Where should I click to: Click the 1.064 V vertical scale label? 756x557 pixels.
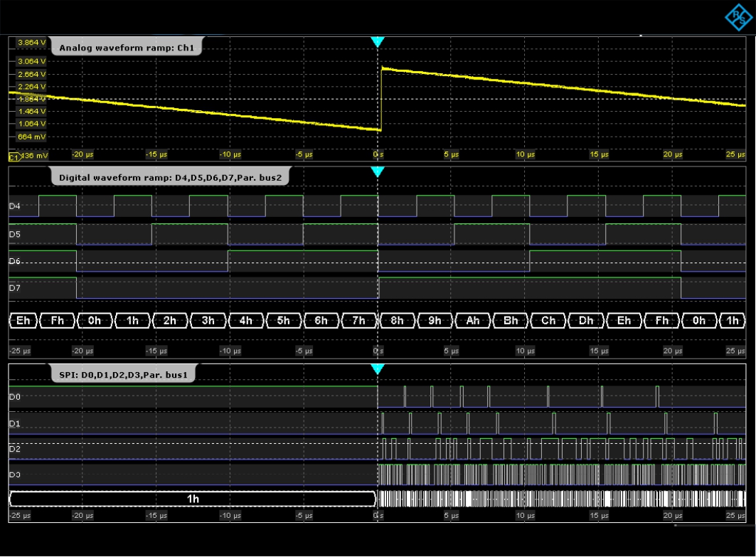tap(31, 124)
